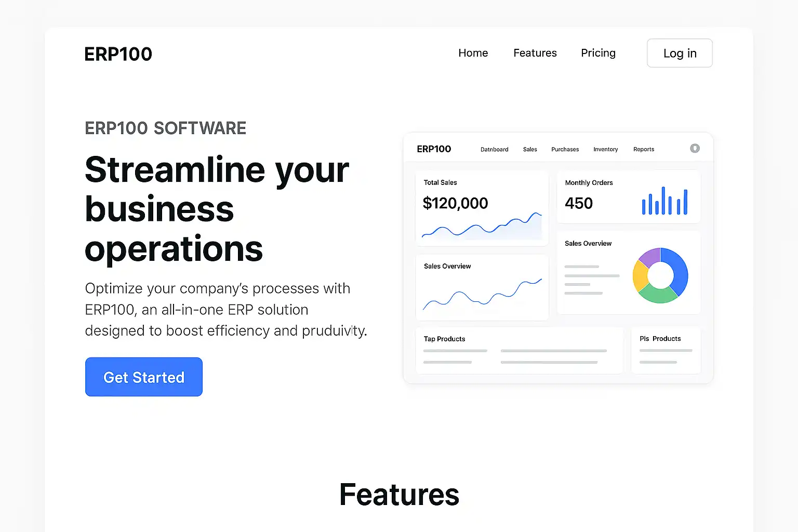Viewport: 798px width, 532px height.
Task: Select the Reports tab in dashboard
Action: [x=644, y=150]
